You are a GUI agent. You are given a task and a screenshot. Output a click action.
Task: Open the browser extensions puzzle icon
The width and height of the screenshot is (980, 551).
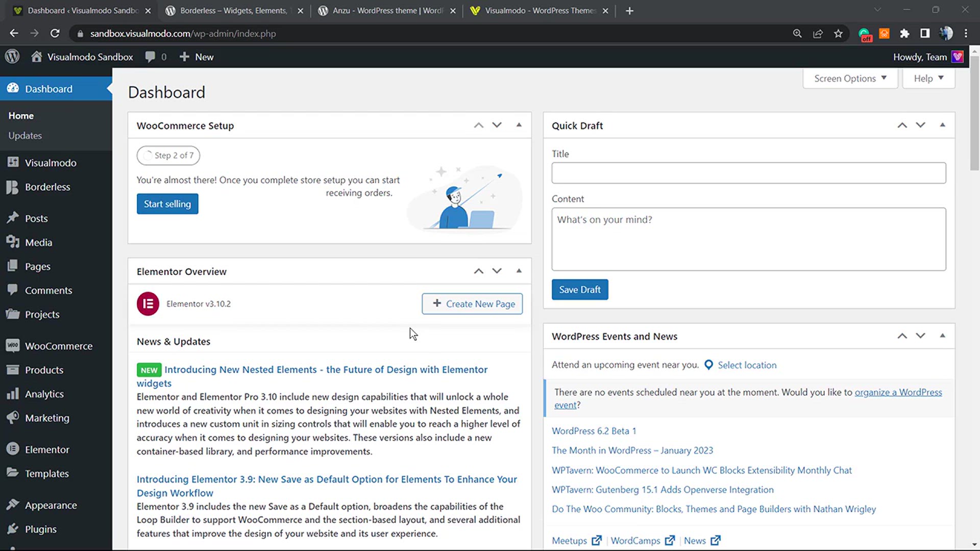(904, 33)
